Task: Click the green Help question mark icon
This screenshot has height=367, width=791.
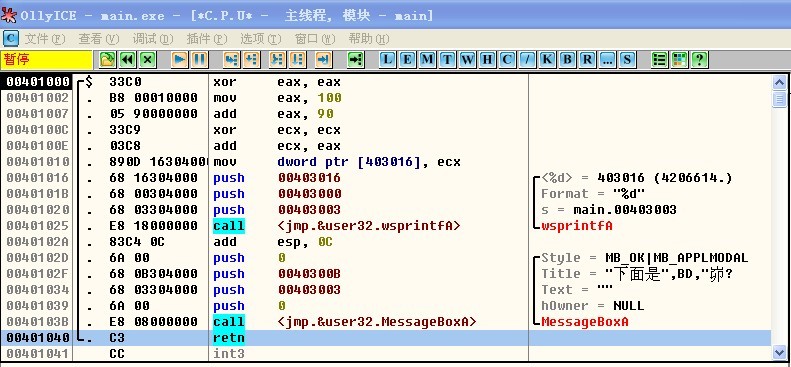Action: [699, 60]
